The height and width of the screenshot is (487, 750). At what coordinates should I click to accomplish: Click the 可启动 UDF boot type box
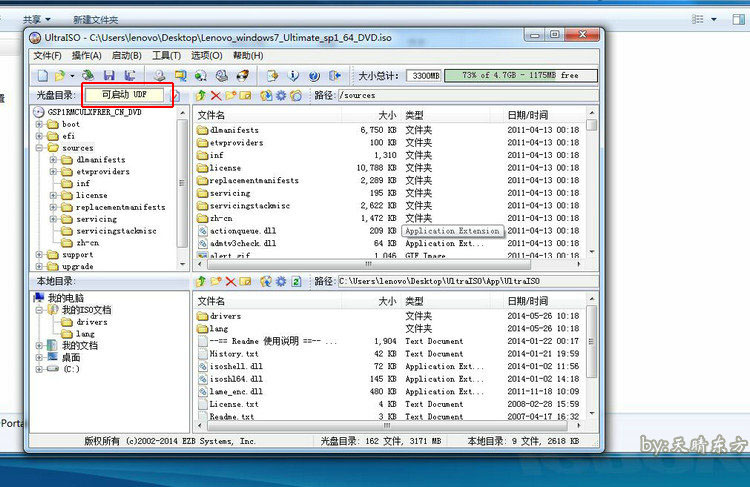click(128, 95)
